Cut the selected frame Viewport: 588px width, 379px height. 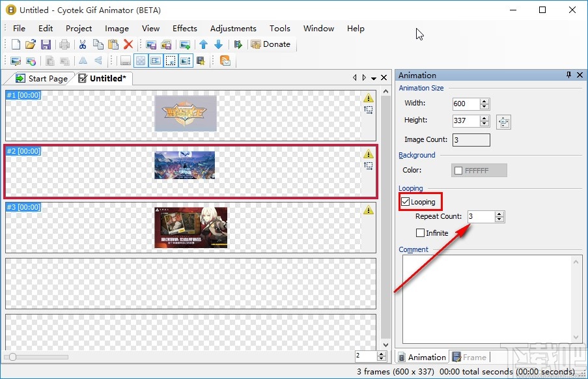coord(83,44)
